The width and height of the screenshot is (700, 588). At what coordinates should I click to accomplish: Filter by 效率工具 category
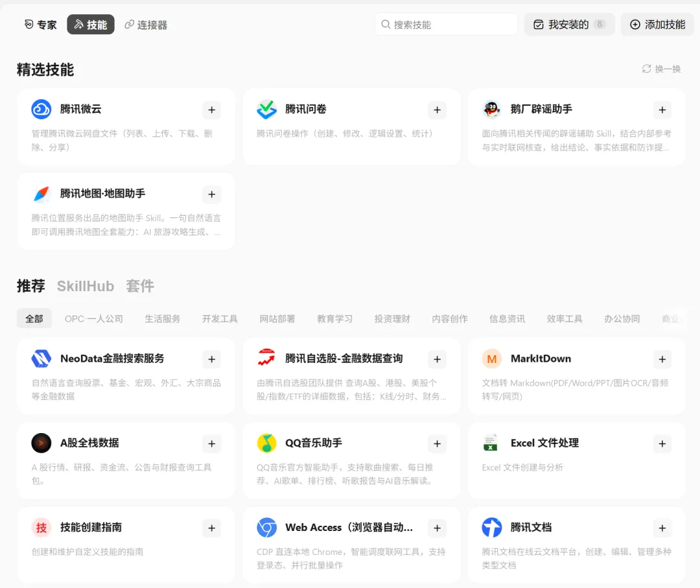(x=565, y=319)
